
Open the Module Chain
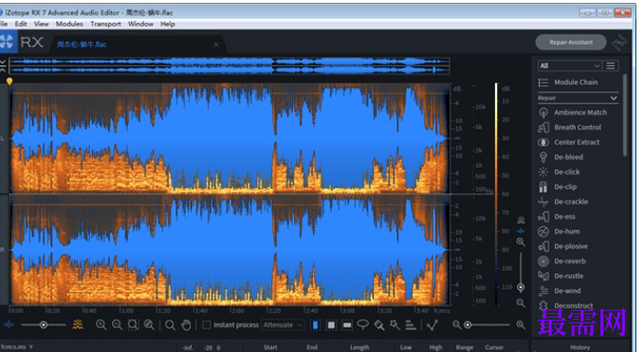click(576, 83)
